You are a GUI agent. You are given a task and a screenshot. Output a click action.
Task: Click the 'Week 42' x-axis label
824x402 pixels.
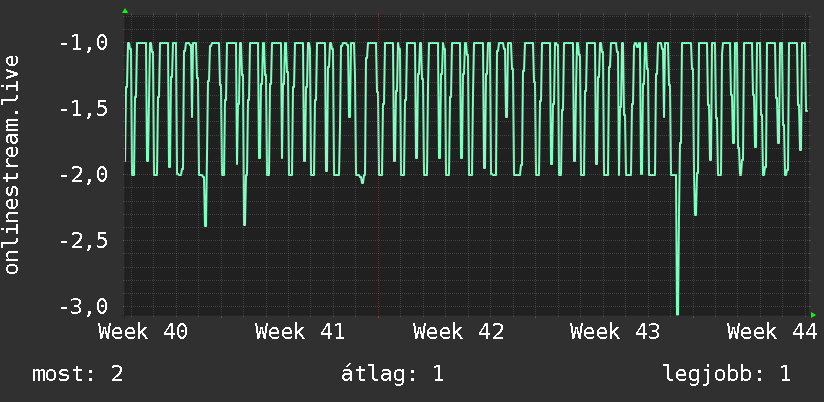point(458,332)
